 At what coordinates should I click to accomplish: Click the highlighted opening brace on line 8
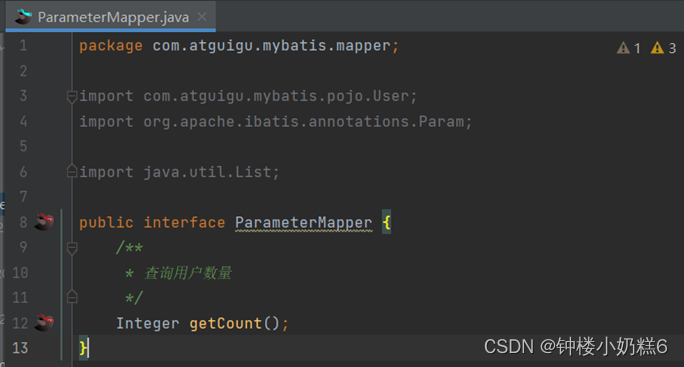coord(386,223)
